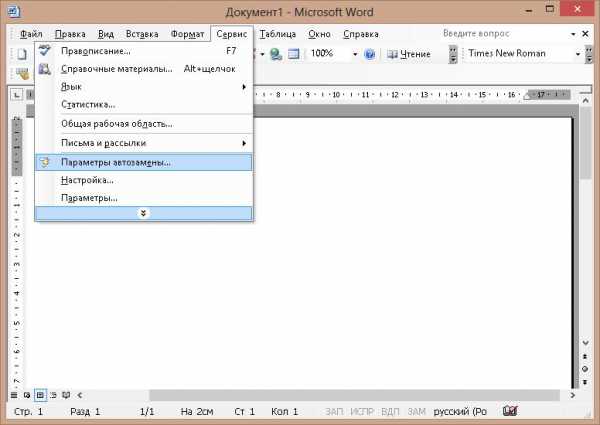Click the vertical scrollbar down arrow
This screenshot has width=600, height=425.
(585, 343)
